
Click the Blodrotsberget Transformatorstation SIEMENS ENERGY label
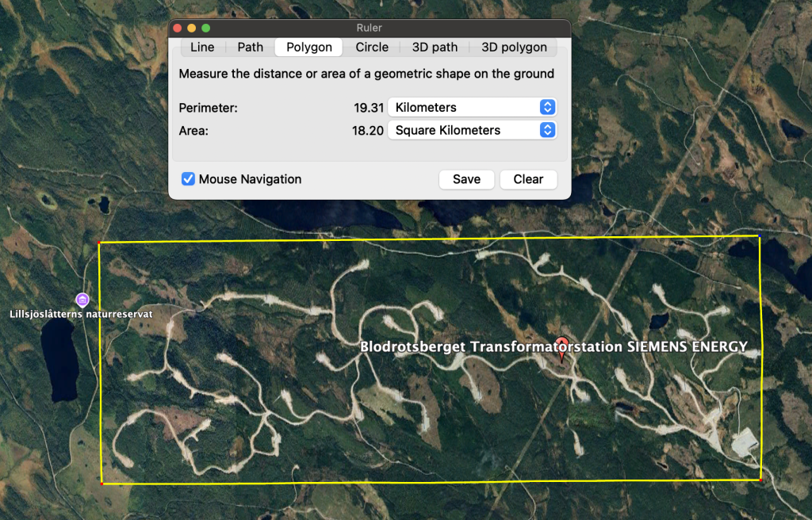(x=553, y=346)
